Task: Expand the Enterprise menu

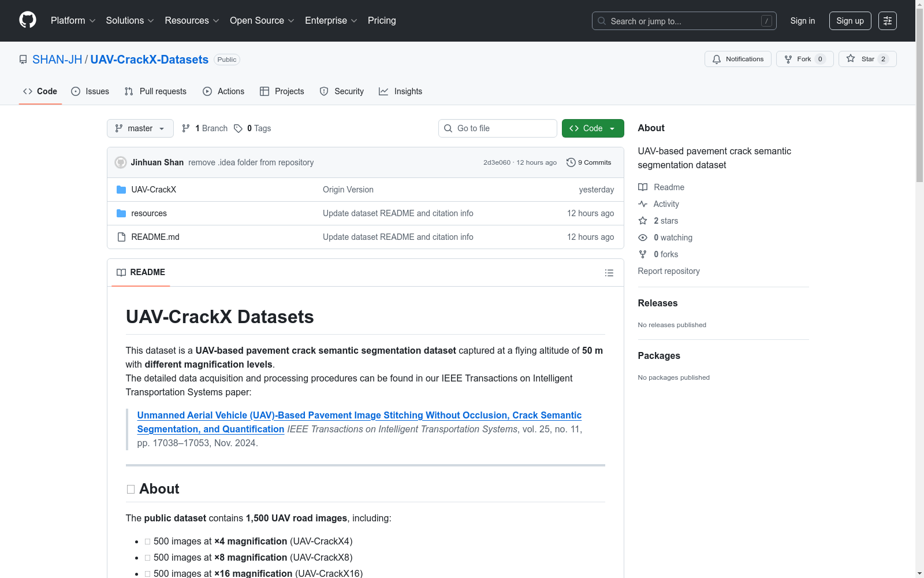Action: pos(331,21)
